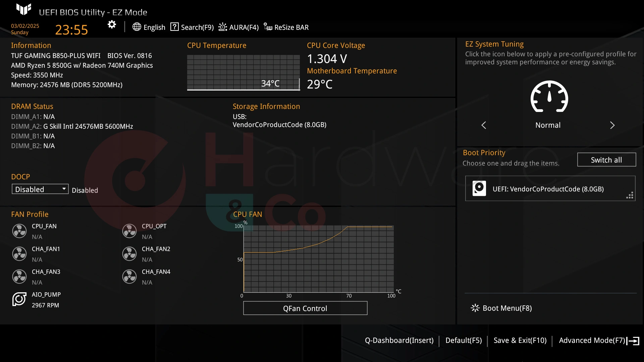Click DIMM_A1: N/A entry
644x362 pixels.
click(x=33, y=117)
